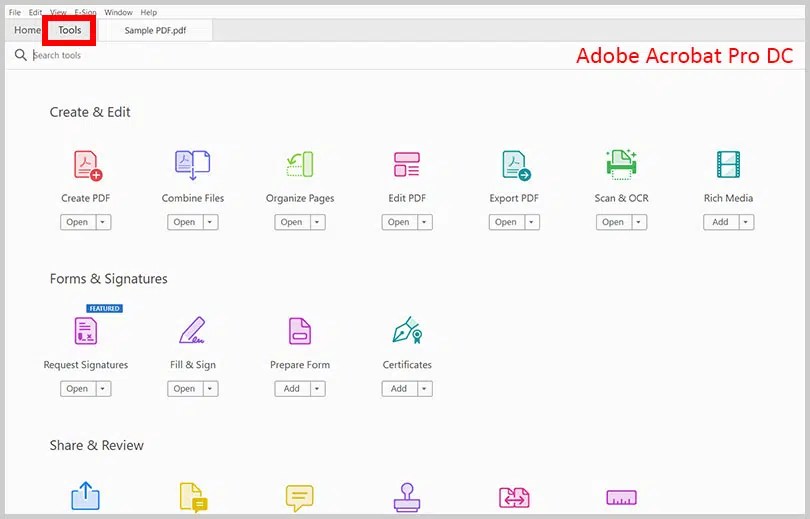This screenshot has width=810, height=519.
Task: Expand the Scan & OCR dropdown arrow
Action: tap(638, 222)
